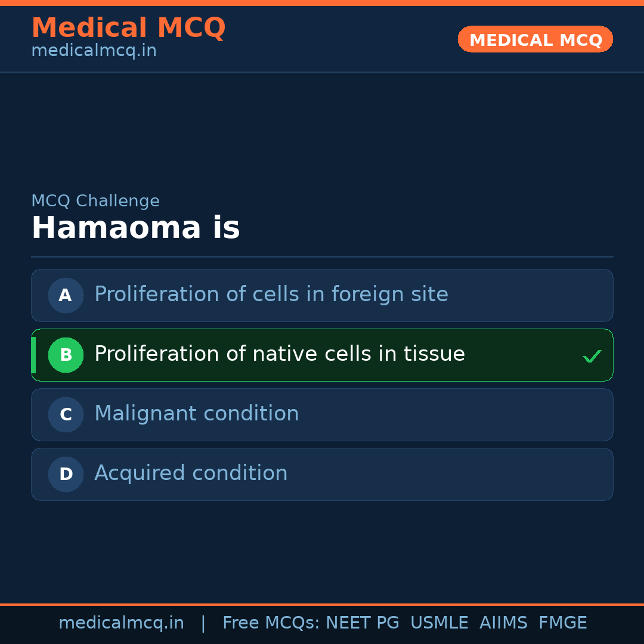Click the 'Hamaoma is' question heading
Screen dimensions: 644x644
click(x=135, y=228)
